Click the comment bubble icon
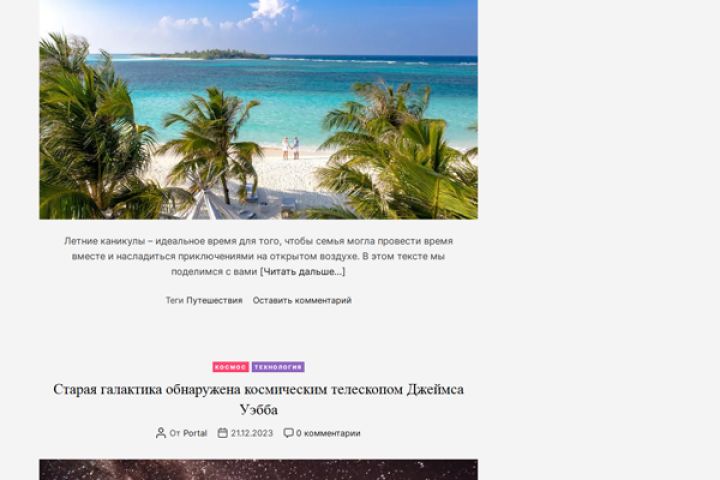The height and width of the screenshot is (480, 720). [x=288, y=433]
